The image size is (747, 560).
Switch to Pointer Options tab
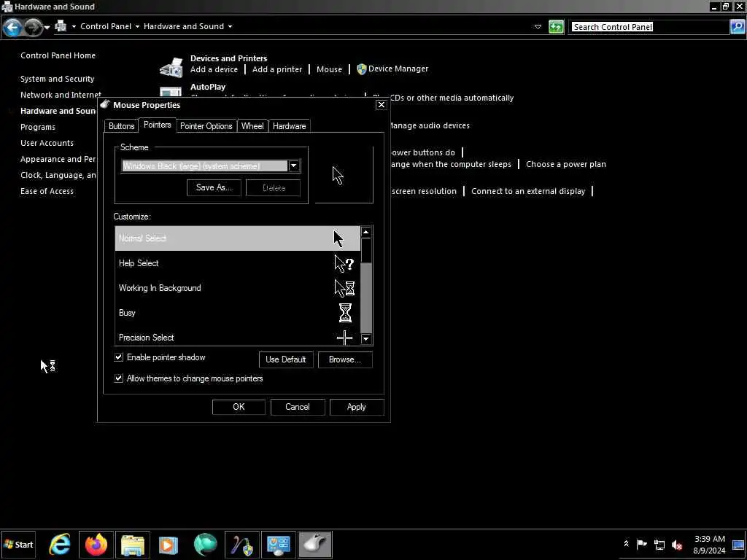(206, 125)
